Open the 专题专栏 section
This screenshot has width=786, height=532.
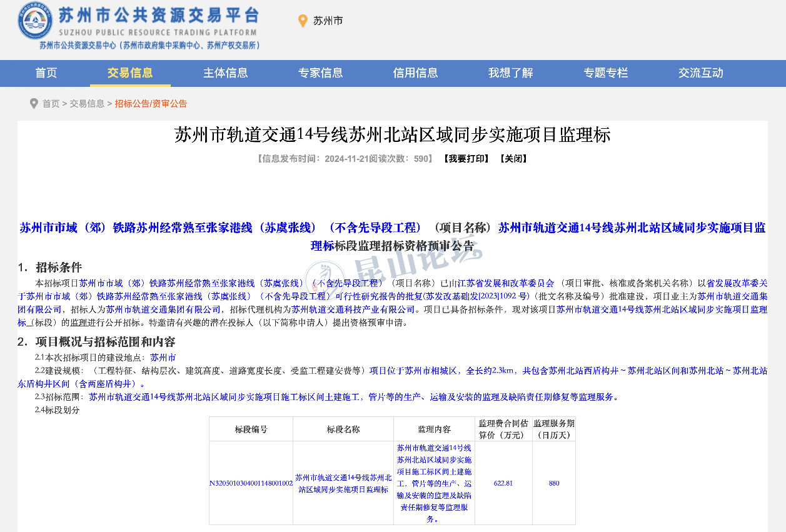[605, 73]
